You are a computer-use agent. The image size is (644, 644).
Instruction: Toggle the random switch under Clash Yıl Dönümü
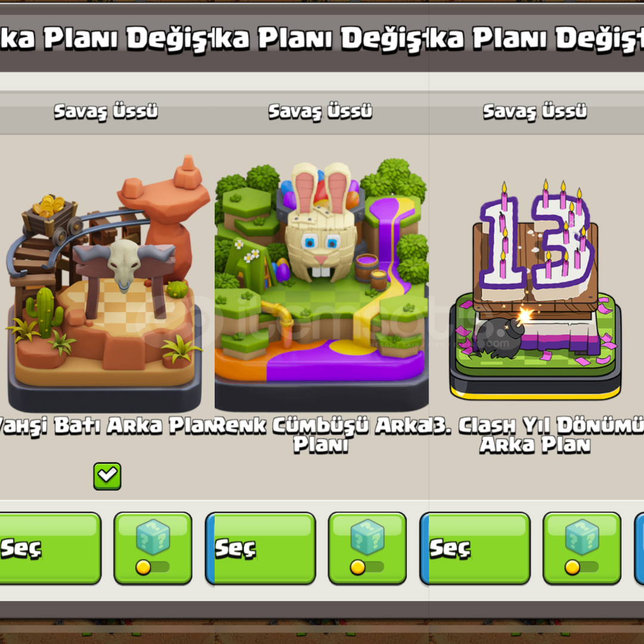[x=581, y=567]
